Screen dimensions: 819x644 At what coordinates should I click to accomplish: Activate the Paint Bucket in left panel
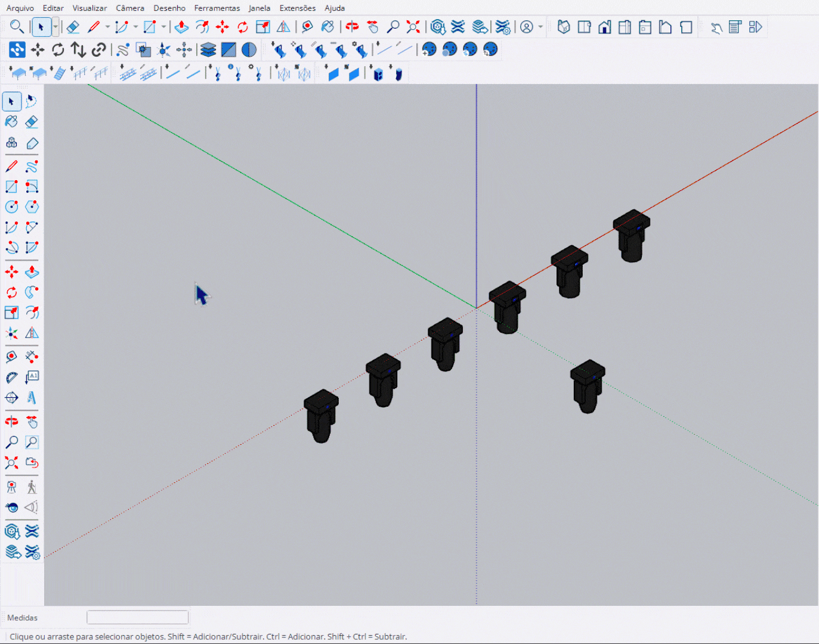(x=11, y=122)
